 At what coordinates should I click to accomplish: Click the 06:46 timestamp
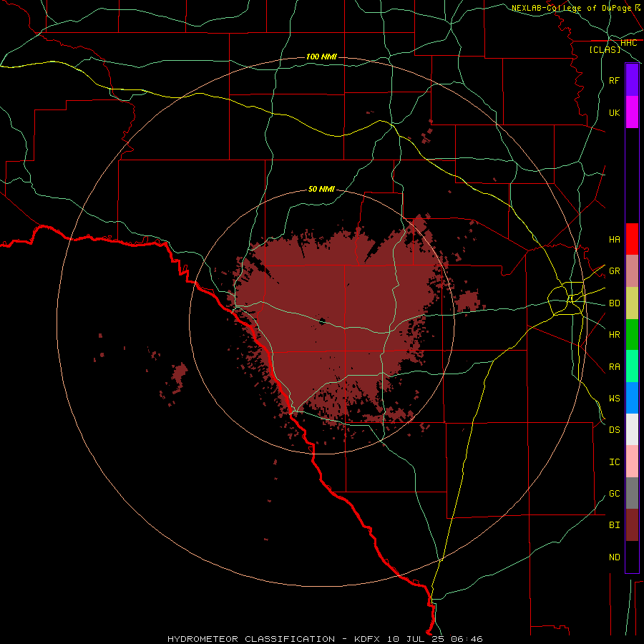tap(467, 639)
